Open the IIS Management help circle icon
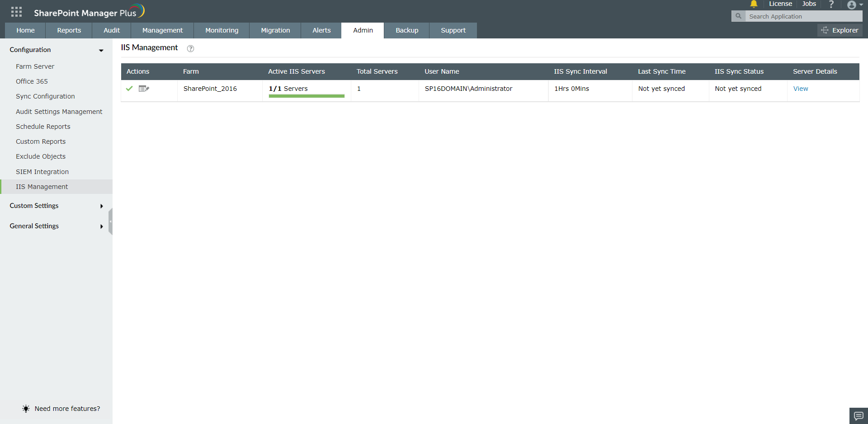 [190, 48]
